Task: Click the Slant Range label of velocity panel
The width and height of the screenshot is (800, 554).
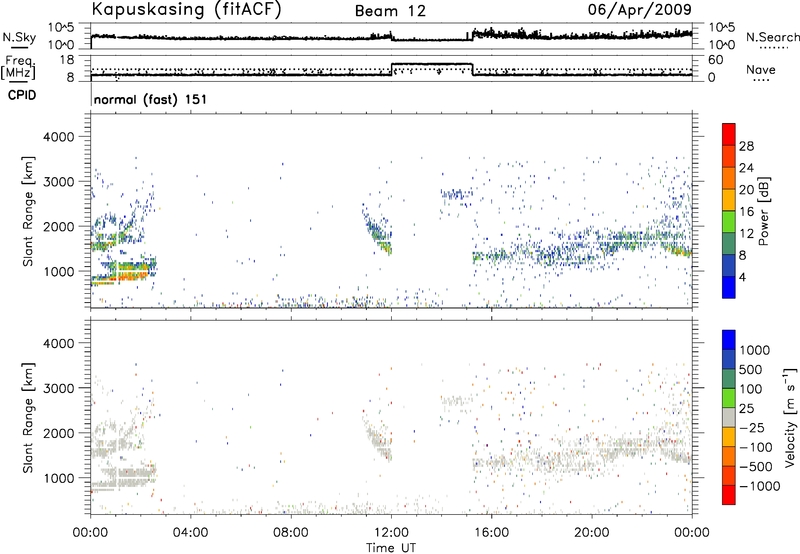Action: coord(28,417)
